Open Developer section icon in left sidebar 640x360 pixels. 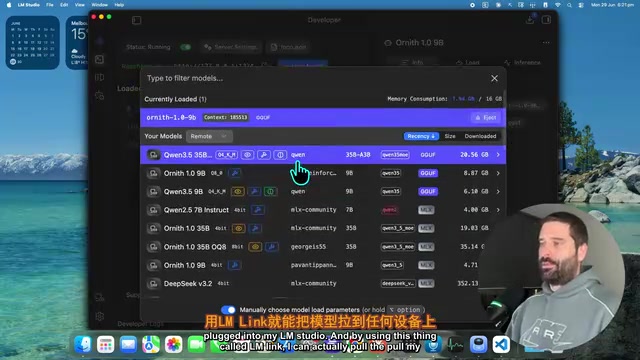click(100, 60)
